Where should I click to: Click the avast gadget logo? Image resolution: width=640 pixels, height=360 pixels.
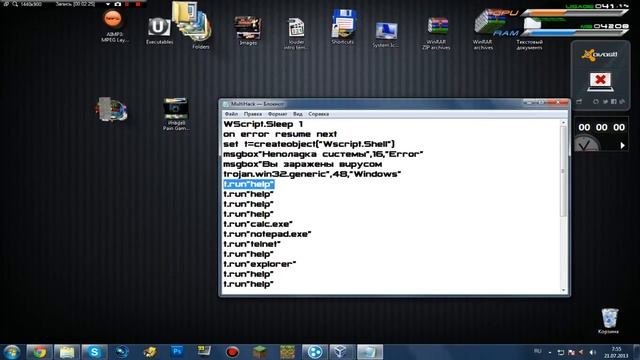599,54
